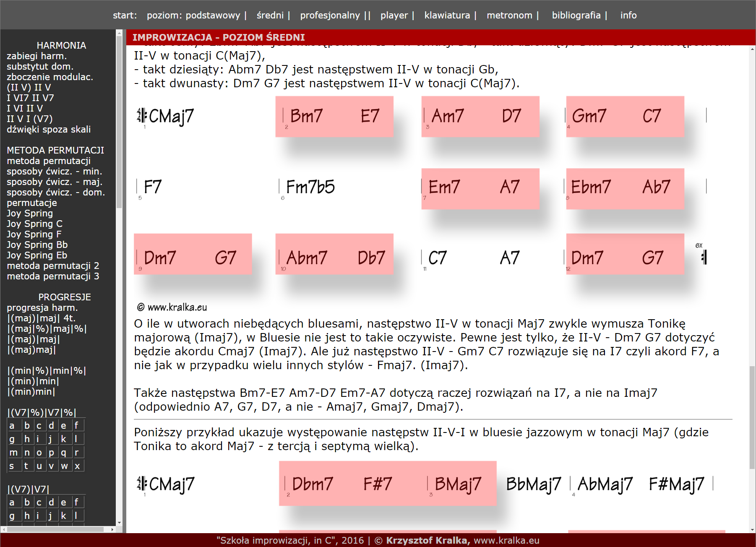This screenshot has height=547, width=756.
Task: Open the player page
Action: (x=394, y=15)
